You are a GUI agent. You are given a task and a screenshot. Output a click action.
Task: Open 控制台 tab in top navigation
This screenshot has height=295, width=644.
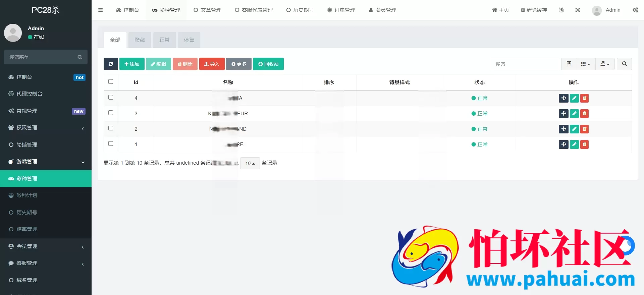point(127,10)
